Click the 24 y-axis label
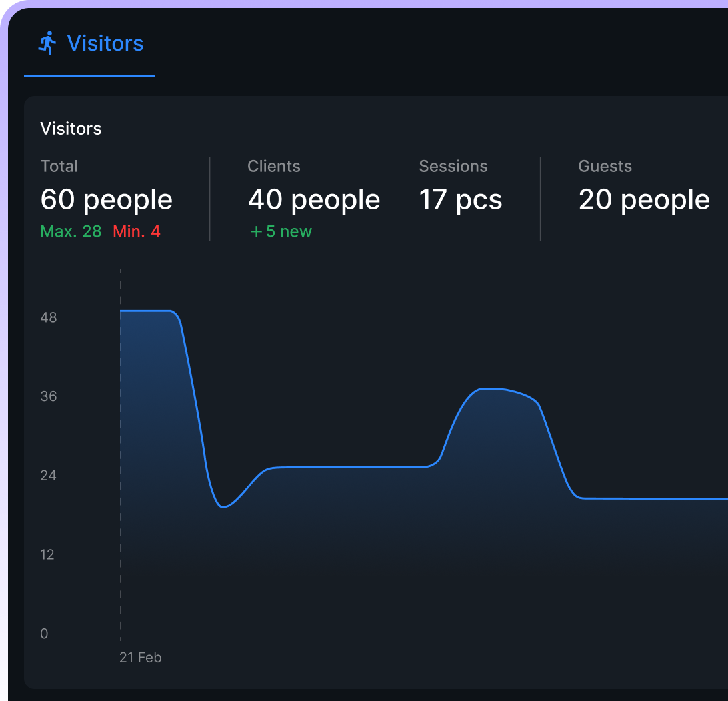728x701 pixels. [49, 476]
